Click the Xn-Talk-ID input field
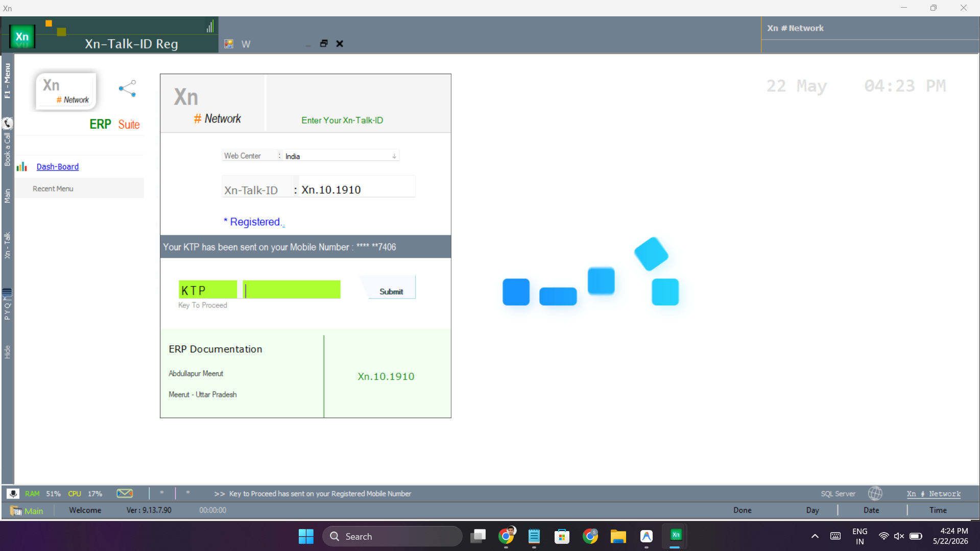 356,190
